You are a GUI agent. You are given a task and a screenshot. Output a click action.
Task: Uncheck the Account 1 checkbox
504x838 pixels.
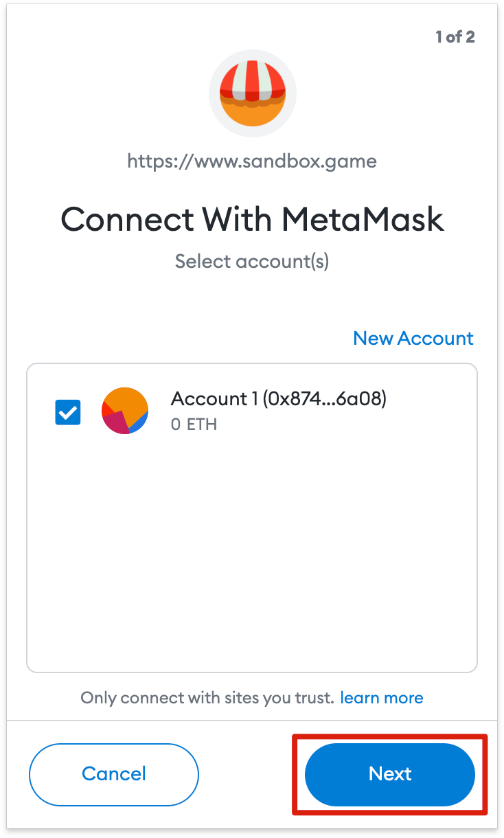(x=68, y=412)
